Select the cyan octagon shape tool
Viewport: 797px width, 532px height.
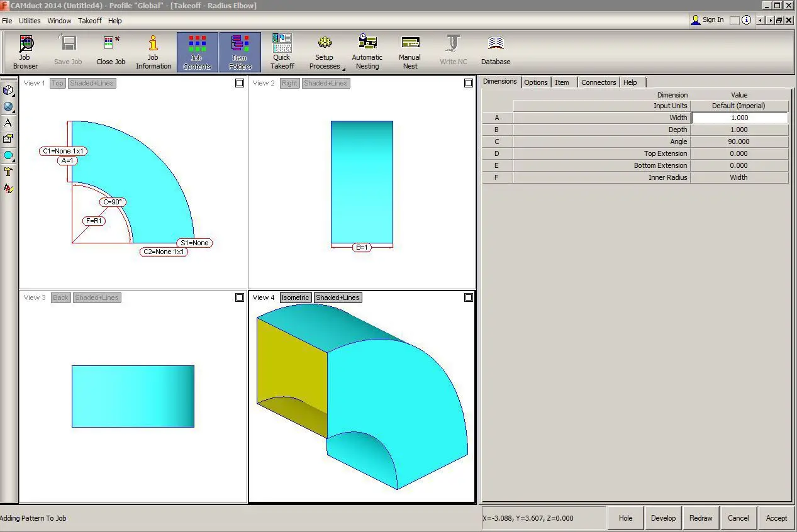tap(8, 155)
